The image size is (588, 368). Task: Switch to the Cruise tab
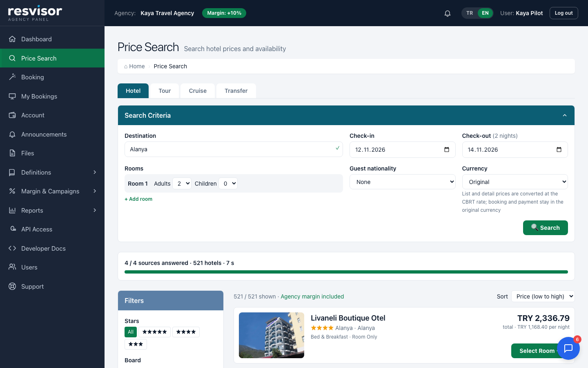tap(198, 91)
